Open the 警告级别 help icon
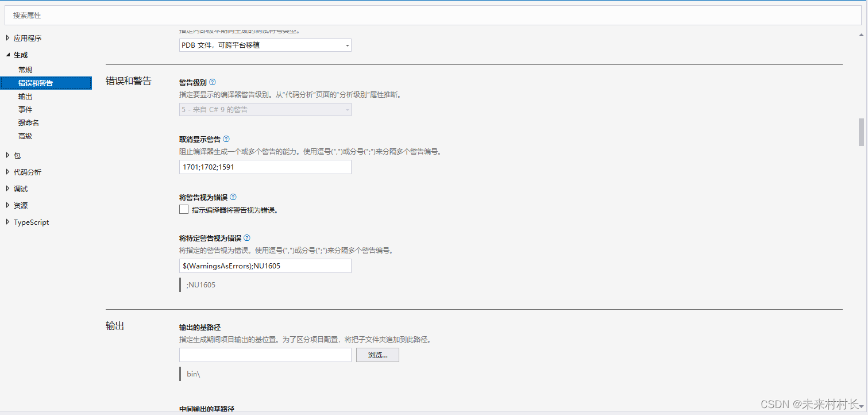 point(213,82)
